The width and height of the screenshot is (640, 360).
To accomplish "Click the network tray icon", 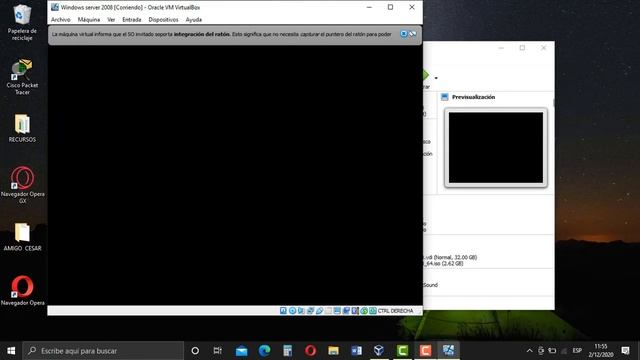I will 564,351.
